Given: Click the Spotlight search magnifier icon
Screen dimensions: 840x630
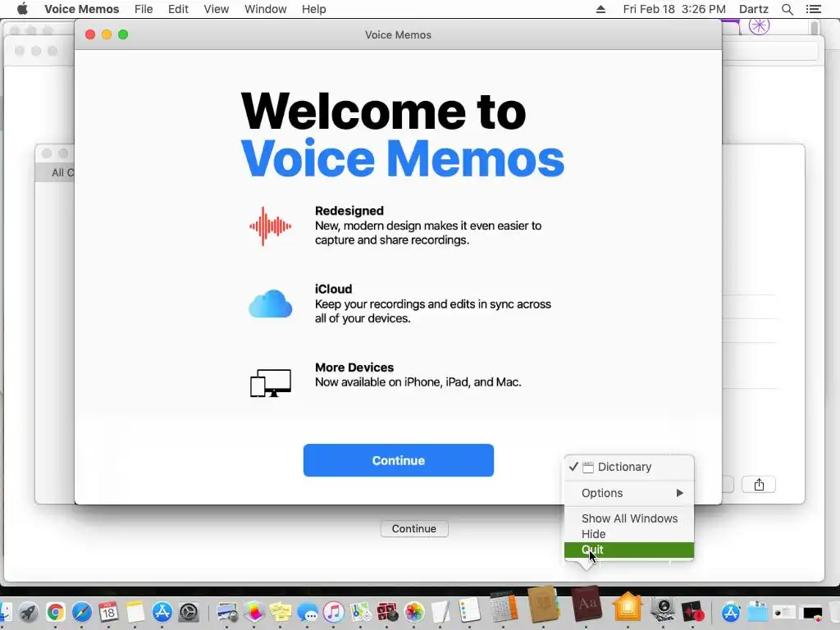Looking at the screenshot, I should 787,9.
